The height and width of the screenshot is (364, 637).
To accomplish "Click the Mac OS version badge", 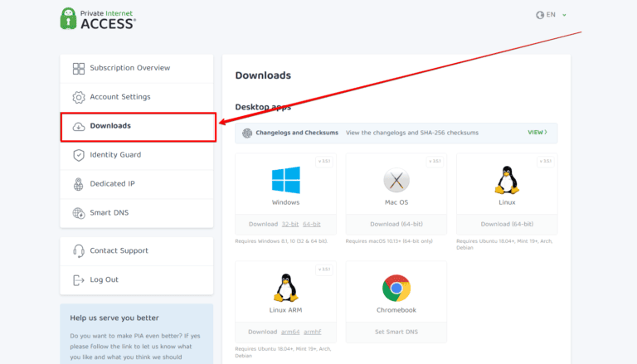I will (435, 162).
